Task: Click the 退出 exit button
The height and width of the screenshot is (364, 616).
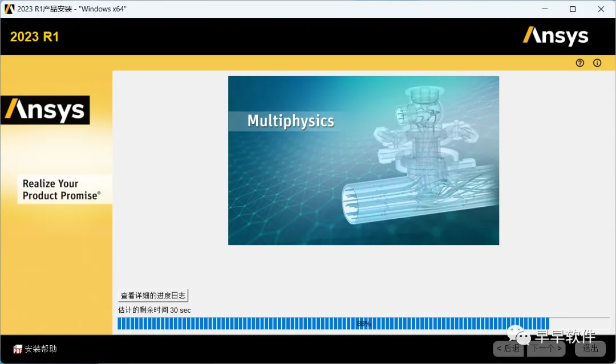Action: 590,348
